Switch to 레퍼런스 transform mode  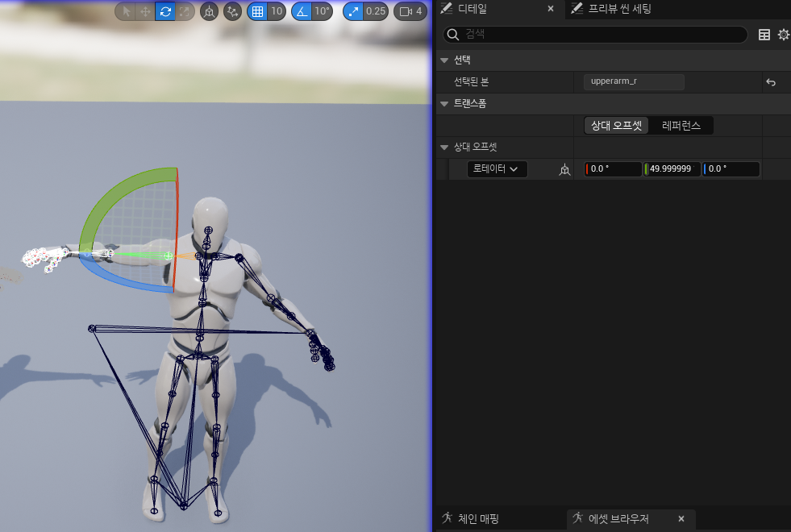(681, 126)
